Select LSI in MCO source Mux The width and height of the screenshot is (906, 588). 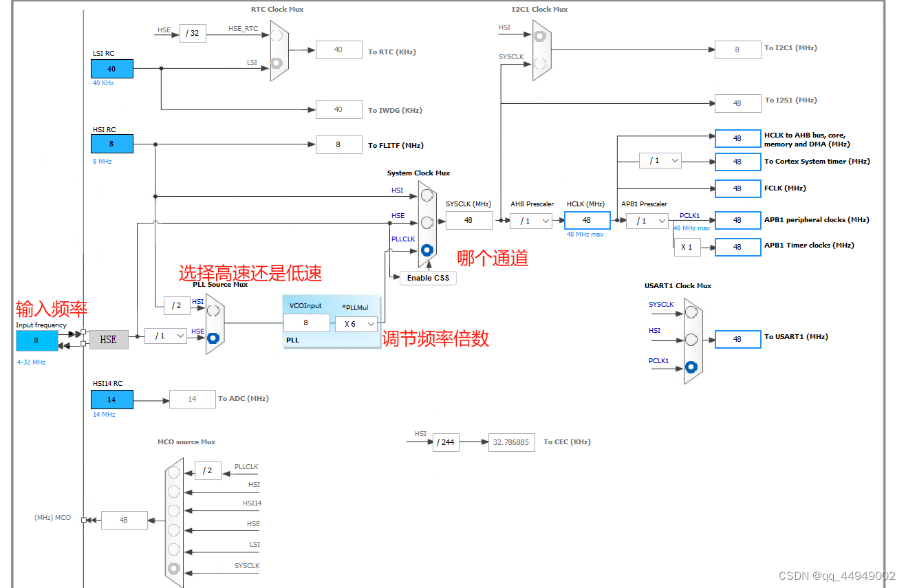[x=174, y=549]
